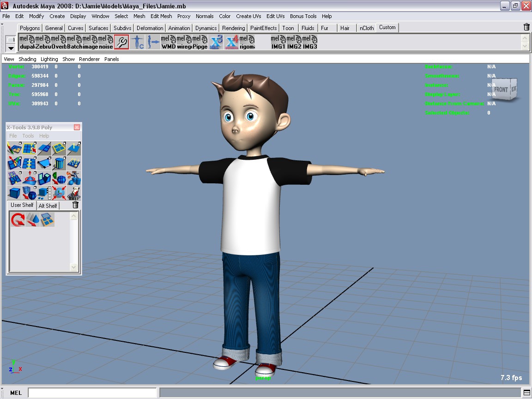Focus the MEL command input field

tap(92, 393)
